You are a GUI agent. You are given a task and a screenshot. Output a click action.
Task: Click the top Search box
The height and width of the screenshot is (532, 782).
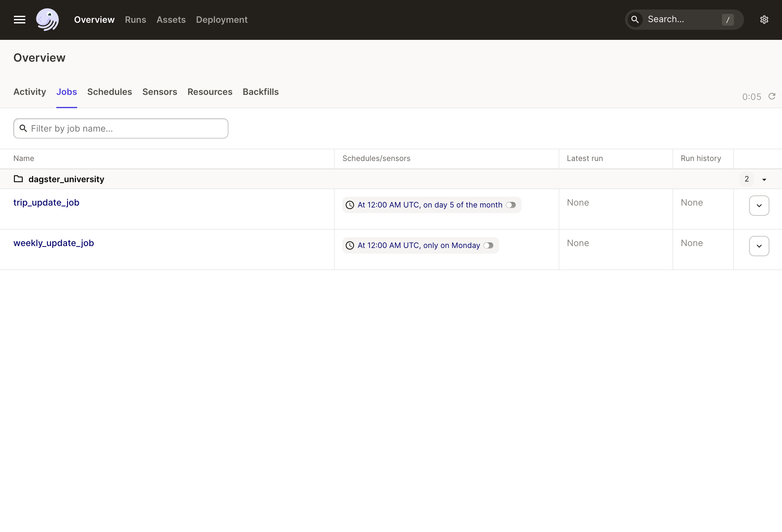tap(684, 20)
